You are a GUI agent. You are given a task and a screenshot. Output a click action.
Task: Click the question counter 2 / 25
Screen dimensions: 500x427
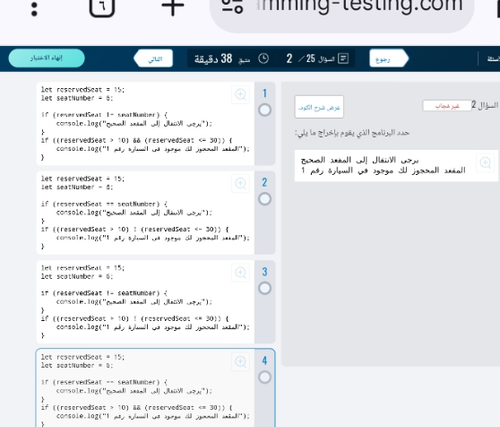point(301,59)
